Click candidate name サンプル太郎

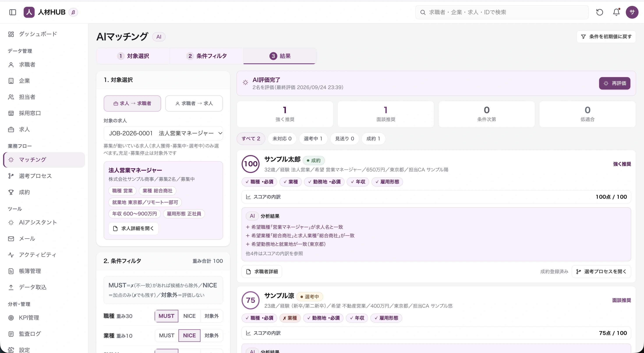[282, 159]
